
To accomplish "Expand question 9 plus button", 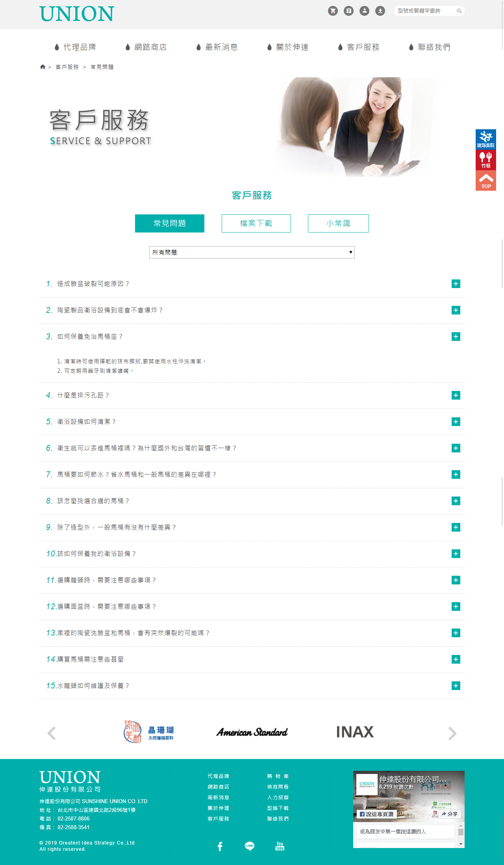I will coord(456,527).
